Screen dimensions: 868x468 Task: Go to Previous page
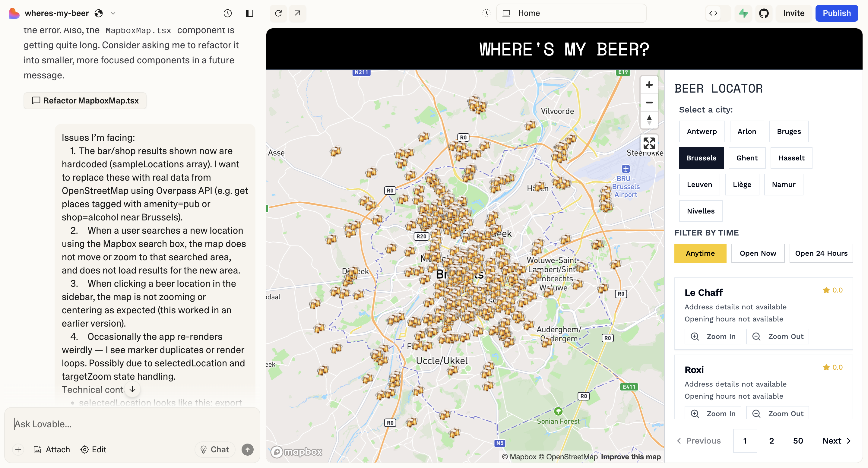[x=699, y=441]
